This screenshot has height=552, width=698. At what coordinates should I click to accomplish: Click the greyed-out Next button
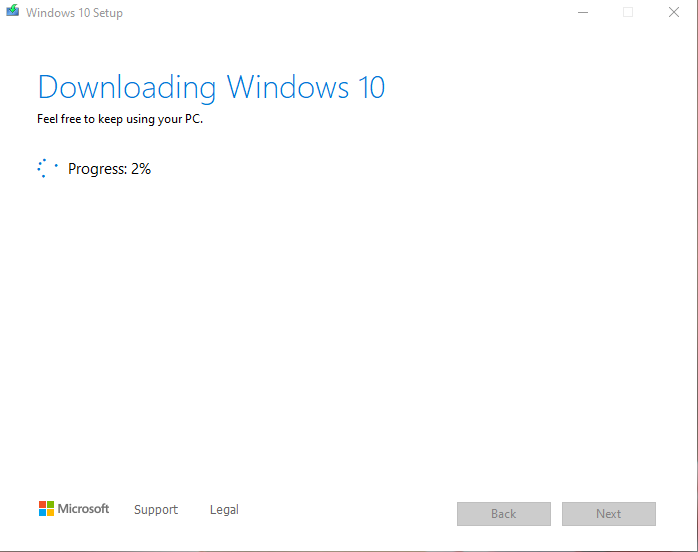(x=609, y=514)
